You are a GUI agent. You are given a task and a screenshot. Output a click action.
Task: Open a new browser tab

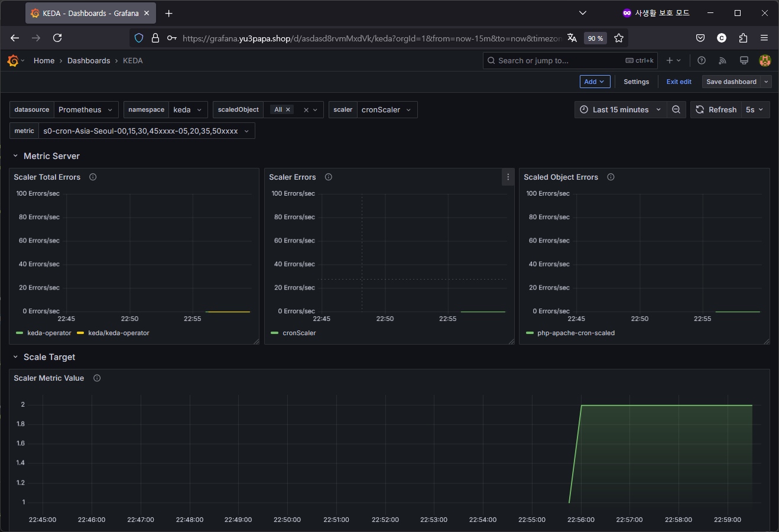pyautogui.click(x=169, y=13)
